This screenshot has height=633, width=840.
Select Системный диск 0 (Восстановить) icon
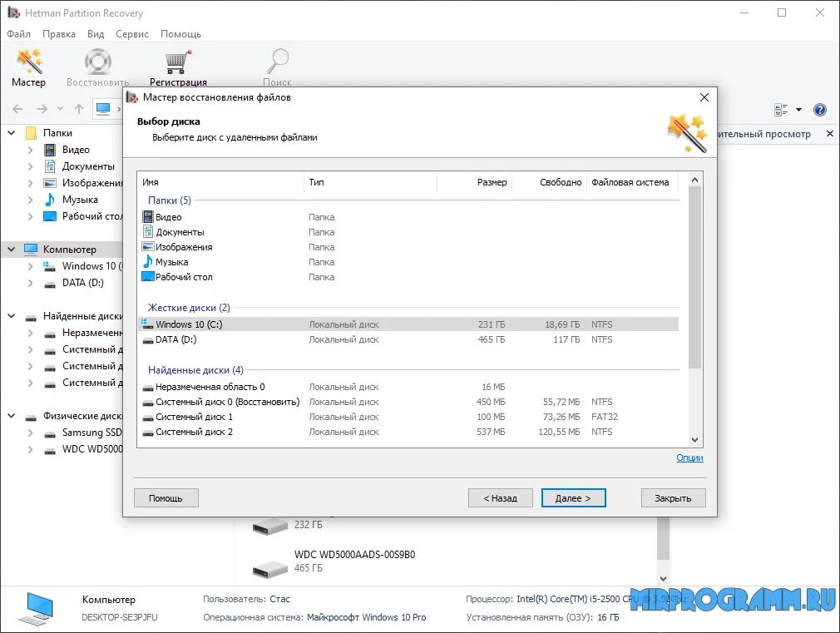(148, 403)
